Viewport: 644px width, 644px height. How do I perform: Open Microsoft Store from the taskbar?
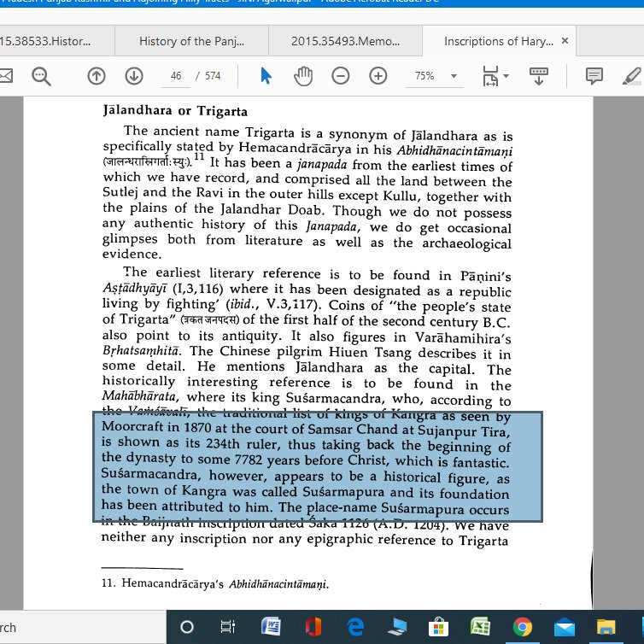click(439, 627)
